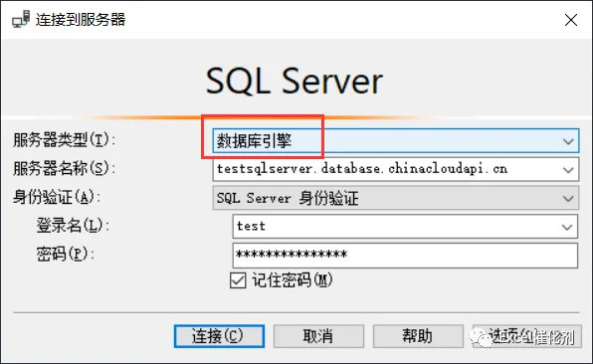Expand the 服务器名称 dropdown list
Image resolution: width=593 pixels, height=364 pixels.
568,170
